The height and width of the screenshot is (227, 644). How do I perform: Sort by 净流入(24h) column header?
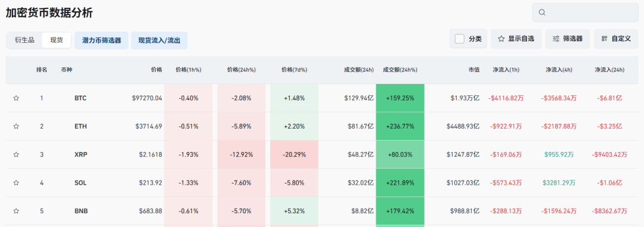point(609,70)
